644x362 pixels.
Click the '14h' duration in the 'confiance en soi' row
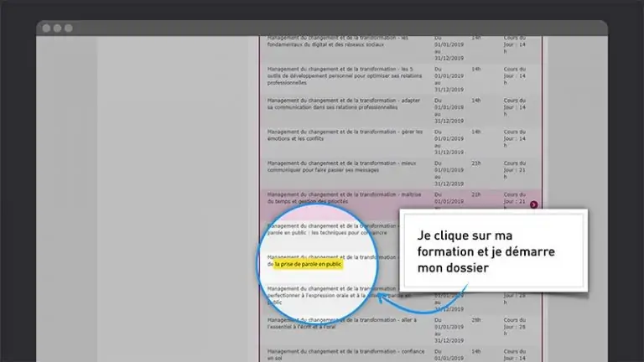click(x=476, y=352)
